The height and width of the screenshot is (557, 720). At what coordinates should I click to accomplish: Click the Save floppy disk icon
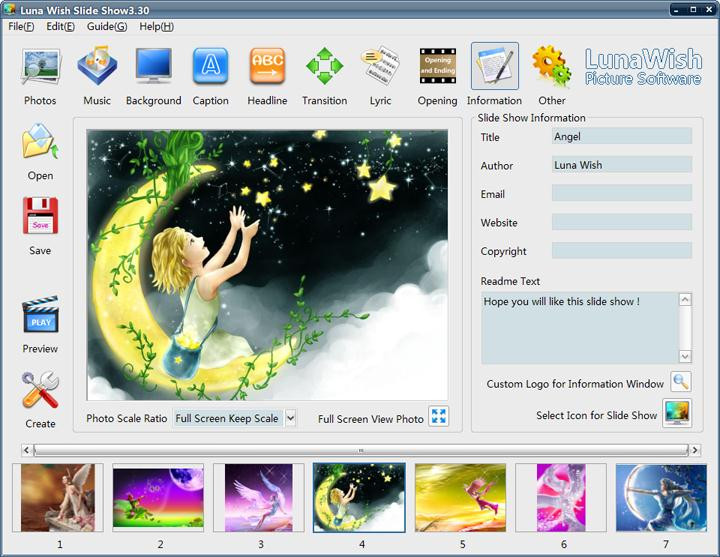pyautogui.click(x=40, y=216)
